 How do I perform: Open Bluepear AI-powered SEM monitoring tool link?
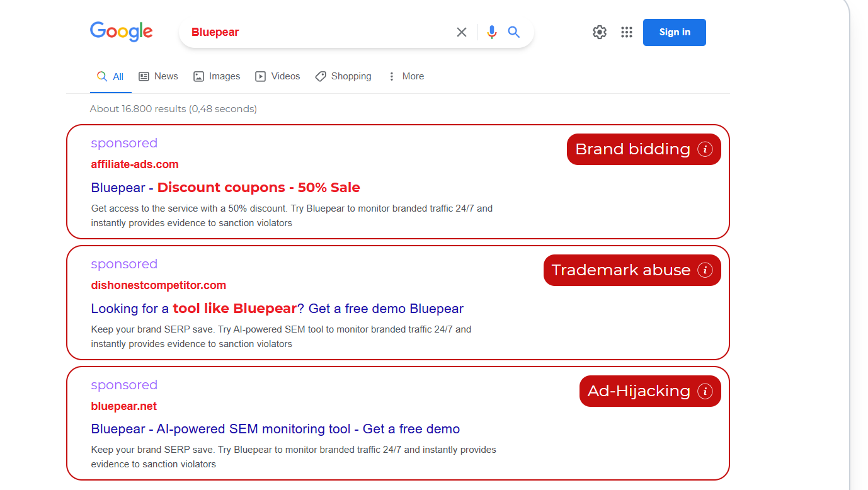[275, 429]
